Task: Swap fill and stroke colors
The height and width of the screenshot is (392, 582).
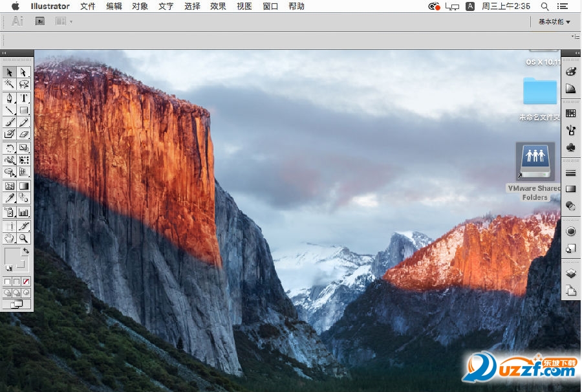Action: [26, 250]
